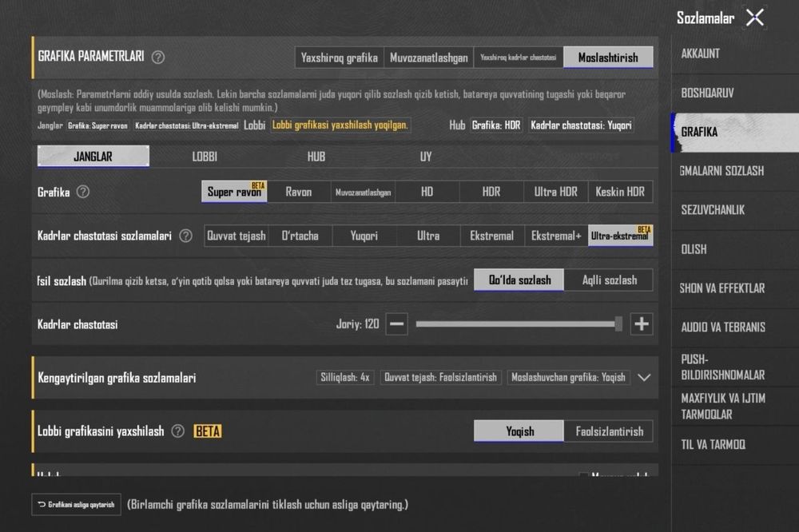
Task: Select Aqlli sozlash option
Action: pyautogui.click(x=609, y=280)
